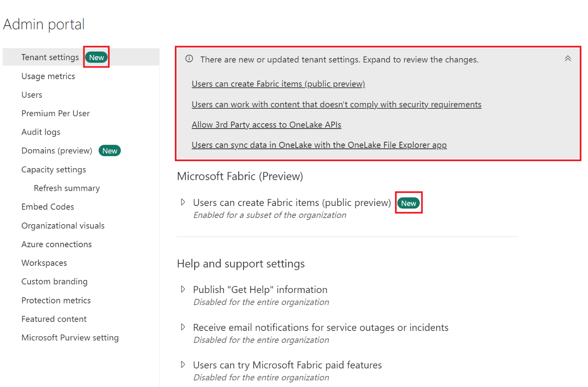Click "Enabled for a subset of the organization" text
This screenshot has height=387, width=588.
pyautogui.click(x=270, y=215)
